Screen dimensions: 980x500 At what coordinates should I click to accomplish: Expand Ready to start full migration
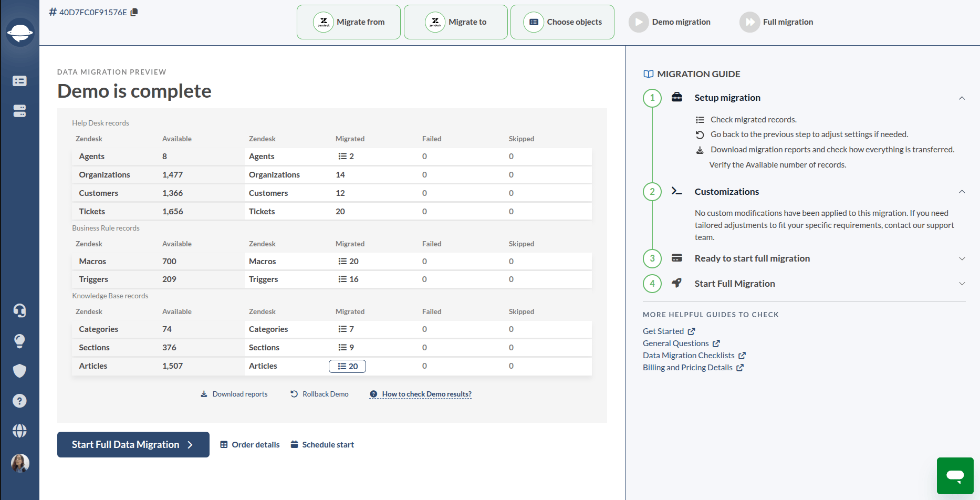tap(962, 258)
